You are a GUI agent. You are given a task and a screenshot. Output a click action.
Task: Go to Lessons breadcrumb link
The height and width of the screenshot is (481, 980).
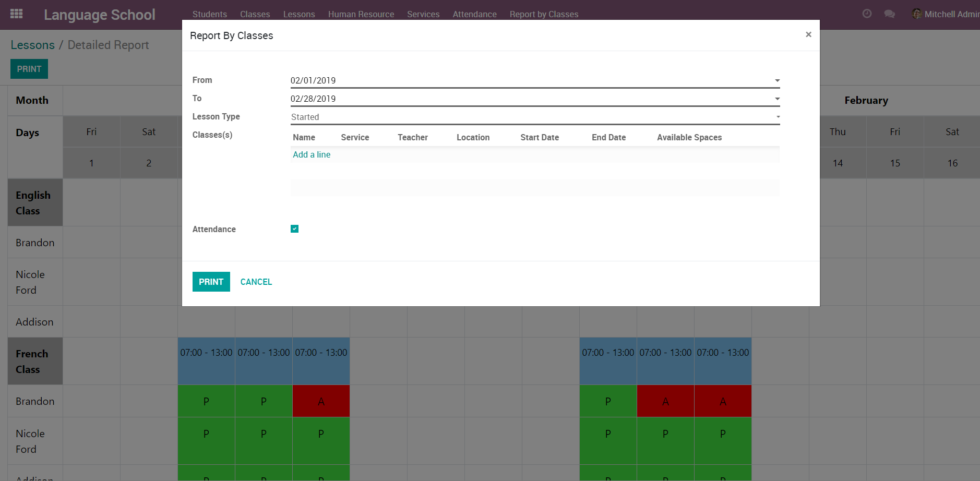click(x=32, y=45)
